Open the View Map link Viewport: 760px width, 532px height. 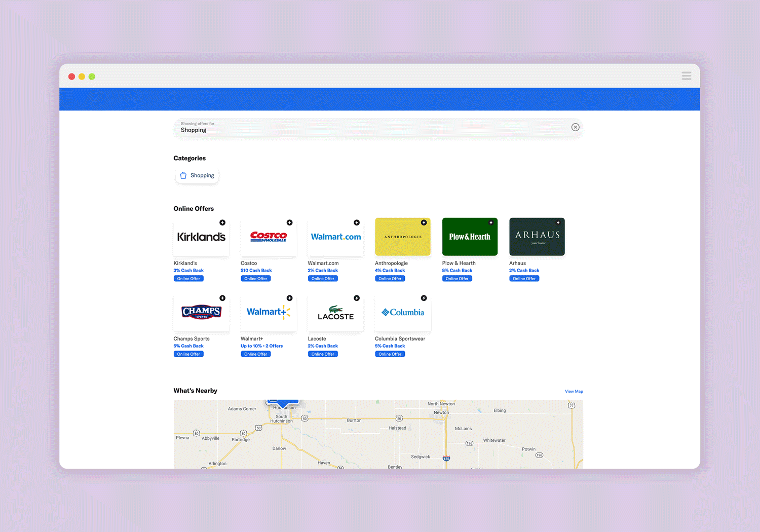coord(574,391)
